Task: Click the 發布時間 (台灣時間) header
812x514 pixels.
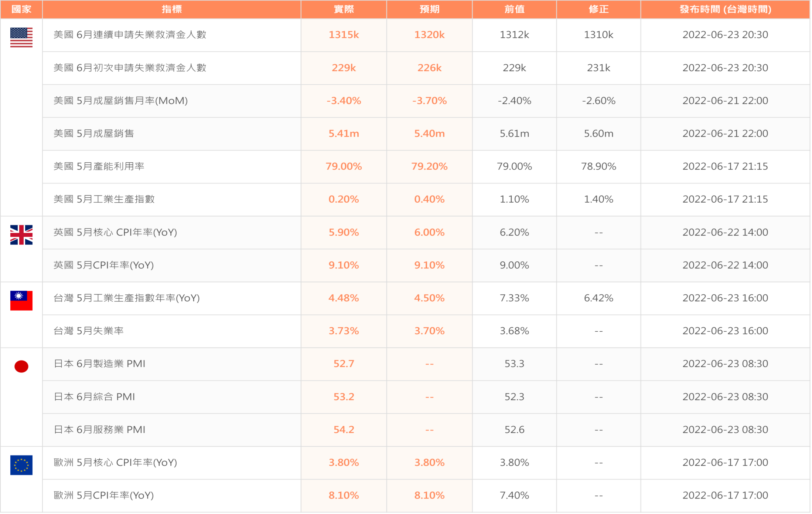Action: click(x=725, y=9)
